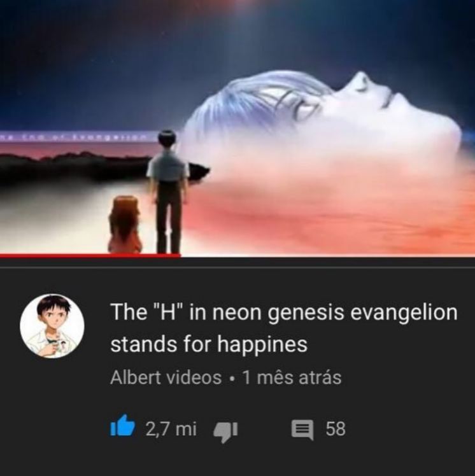Screen dimensions: 475x476
Task: Click the word "happines" in the comment
Action: 262,344
